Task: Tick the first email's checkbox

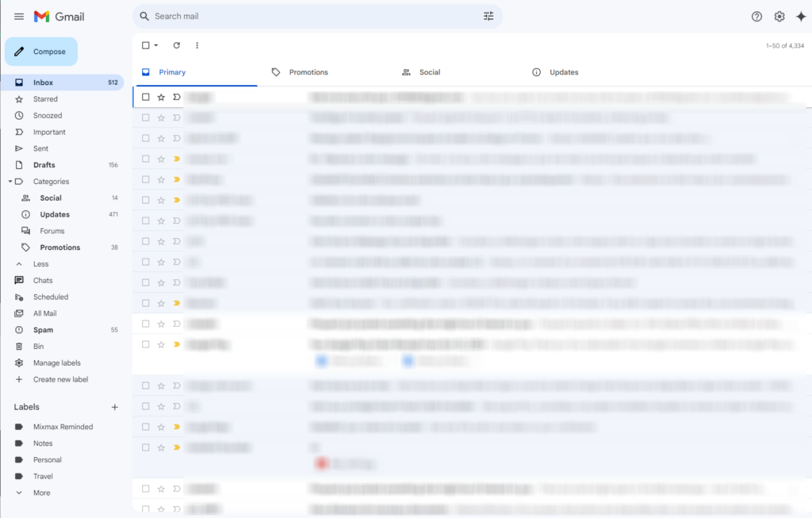Action: pos(146,97)
